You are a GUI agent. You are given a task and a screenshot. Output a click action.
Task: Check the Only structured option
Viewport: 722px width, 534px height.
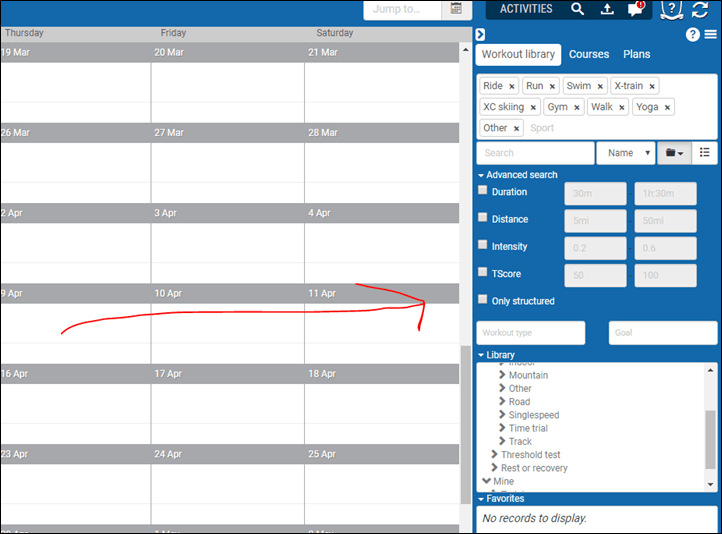pyautogui.click(x=483, y=299)
